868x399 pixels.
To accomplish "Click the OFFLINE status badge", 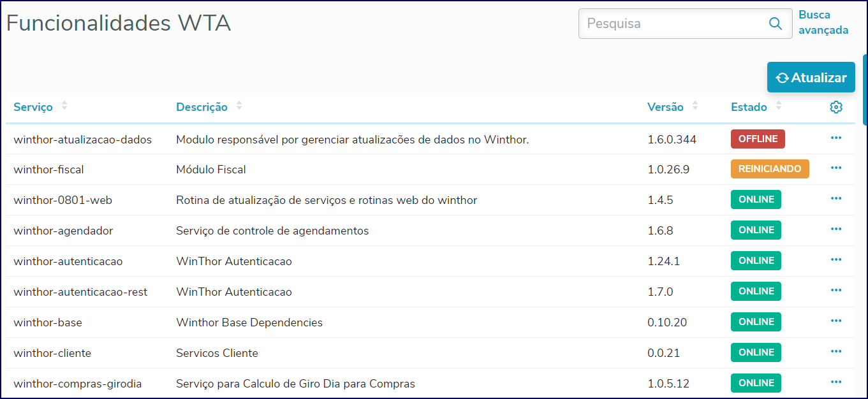I will (x=758, y=139).
